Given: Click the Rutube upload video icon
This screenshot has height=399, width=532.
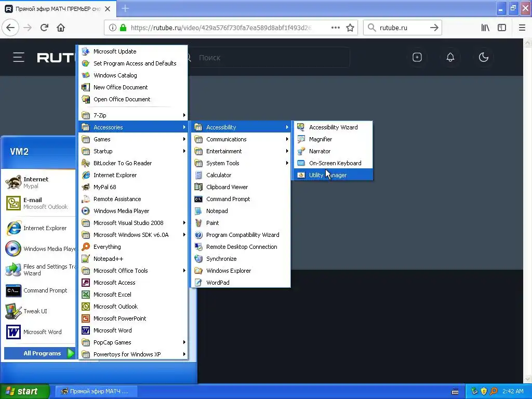Looking at the screenshot, I should coord(417,57).
